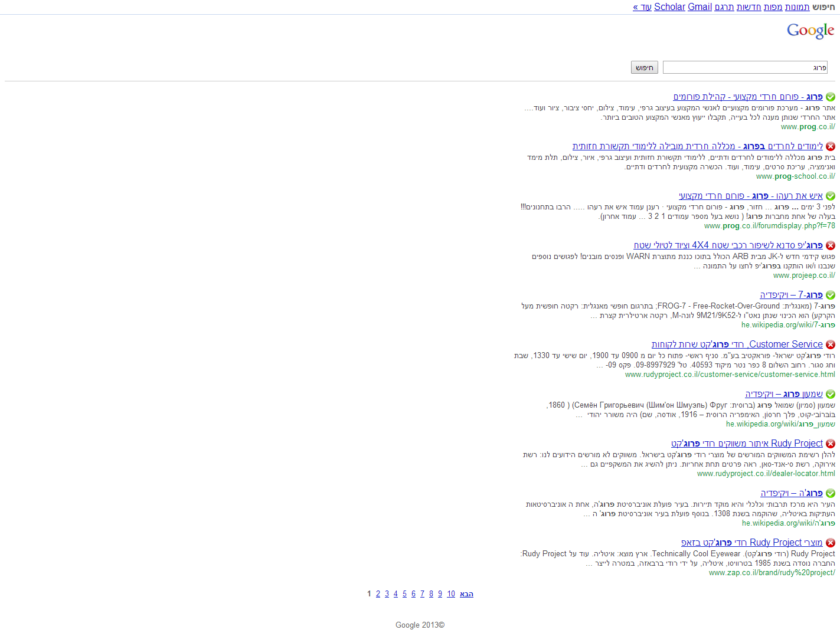Open מפות (Maps) in the top navigation

click(x=773, y=7)
